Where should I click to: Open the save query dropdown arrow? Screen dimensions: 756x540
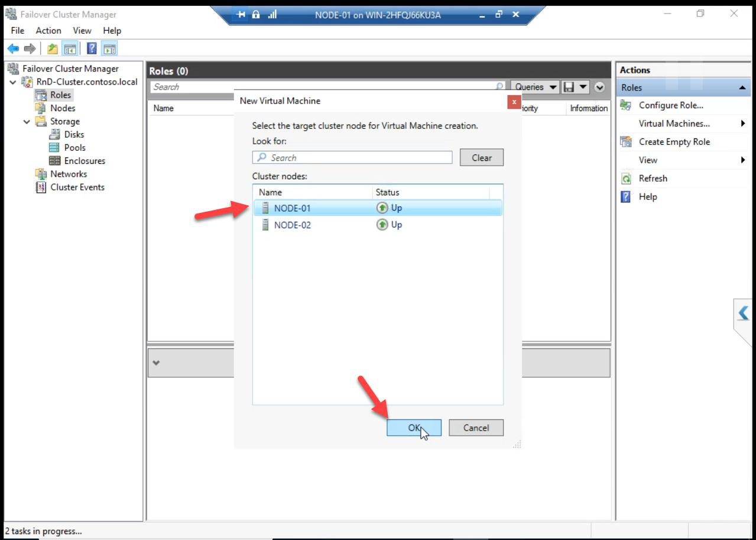click(x=583, y=87)
